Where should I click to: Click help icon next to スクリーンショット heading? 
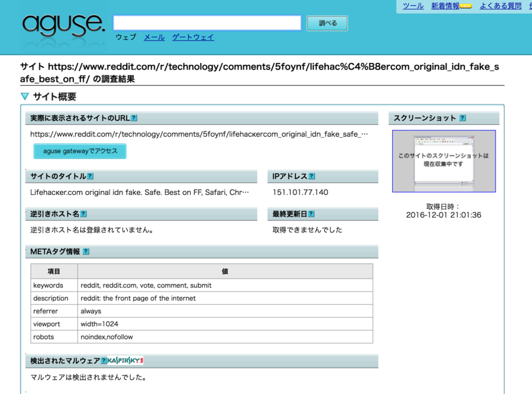coord(462,118)
